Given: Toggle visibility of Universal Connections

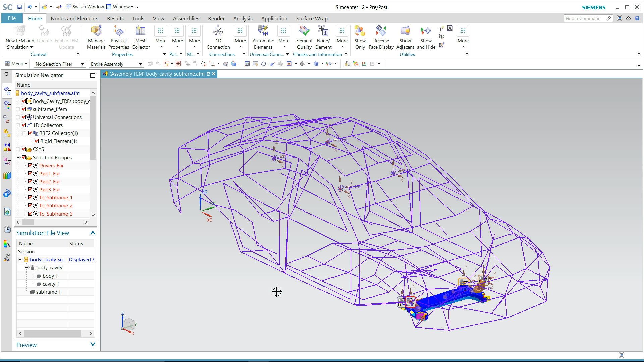Looking at the screenshot, I should pos(24,117).
